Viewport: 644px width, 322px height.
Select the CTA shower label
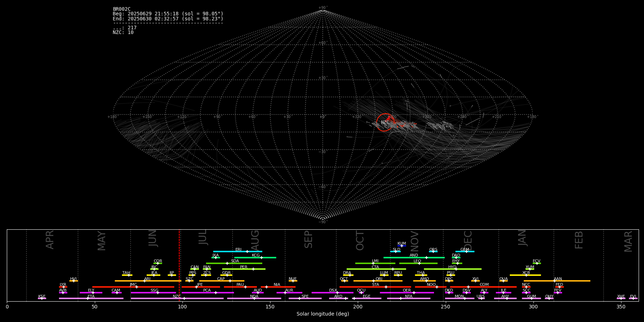(375, 267)
